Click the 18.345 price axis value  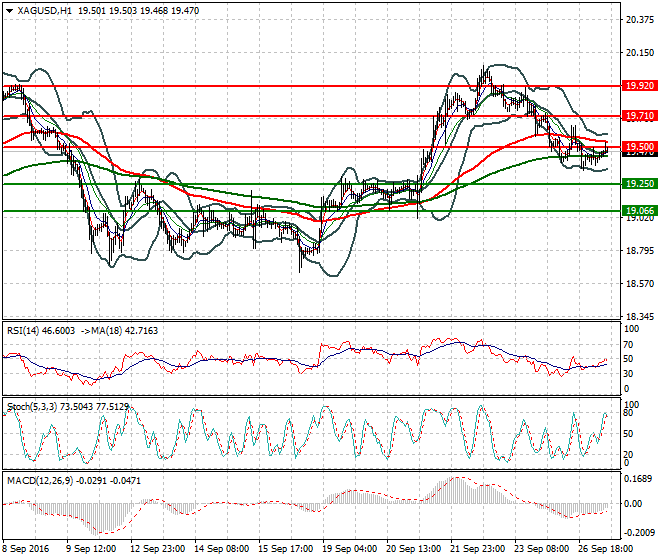coord(640,317)
